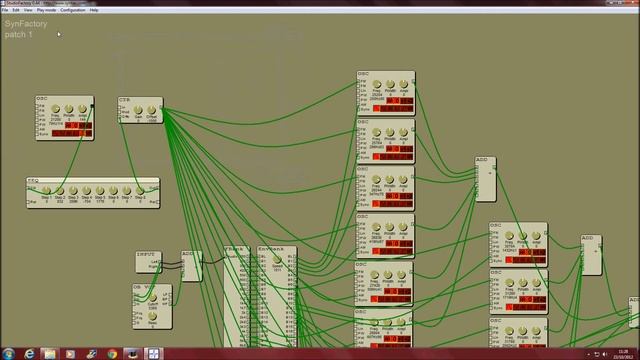
Task: Click the HP output port of the filter module
Action: point(170,304)
